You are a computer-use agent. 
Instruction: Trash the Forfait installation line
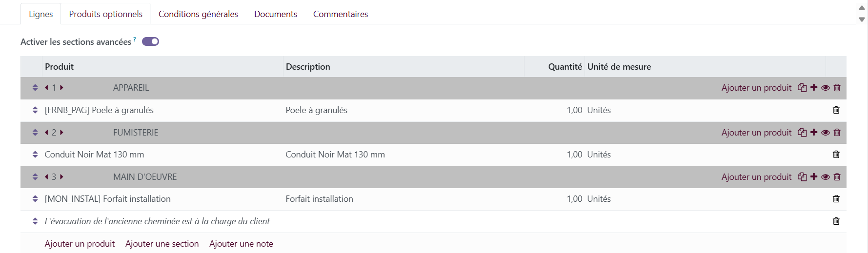coord(836,199)
